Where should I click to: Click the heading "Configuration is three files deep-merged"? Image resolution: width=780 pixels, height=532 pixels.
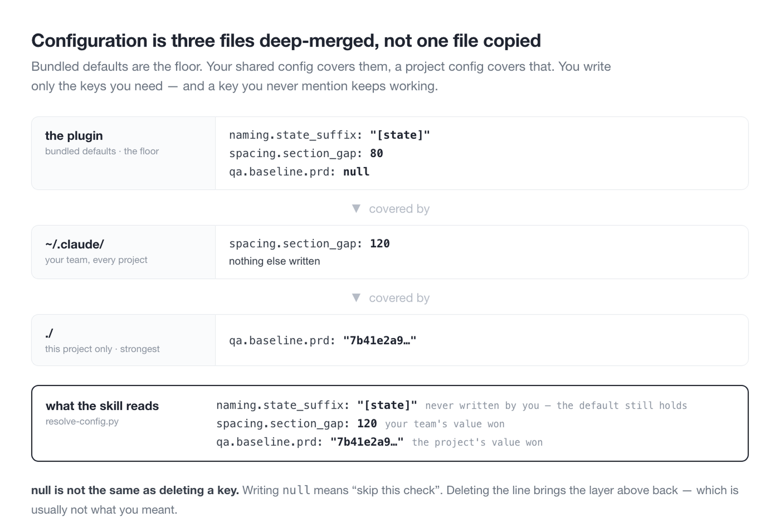pyautogui.click(x=286, y=41)
